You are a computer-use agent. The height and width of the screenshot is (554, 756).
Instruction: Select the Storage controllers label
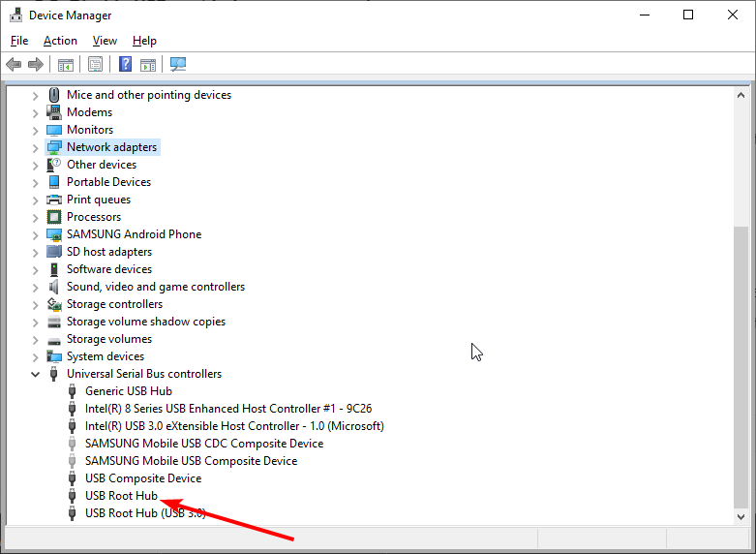coord(115,304)
